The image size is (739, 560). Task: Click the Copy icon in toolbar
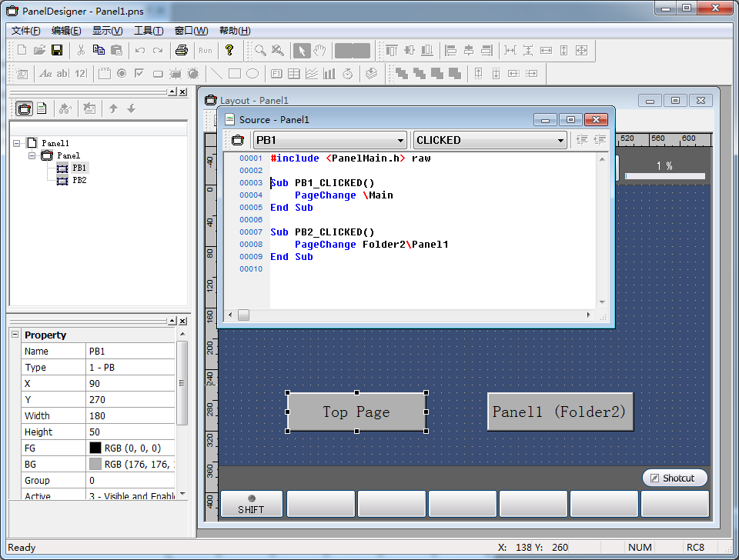click(99, 51)
